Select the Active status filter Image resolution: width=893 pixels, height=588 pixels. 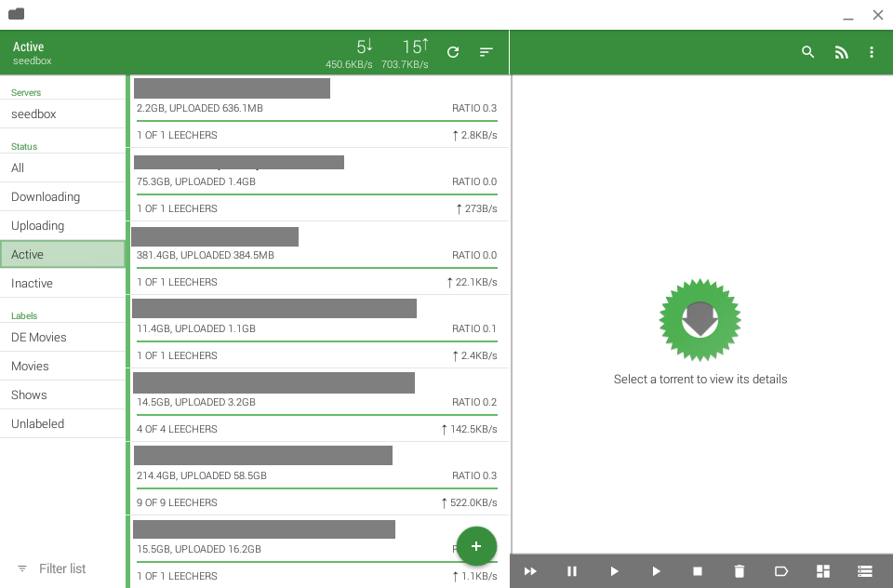coord(62,255)
